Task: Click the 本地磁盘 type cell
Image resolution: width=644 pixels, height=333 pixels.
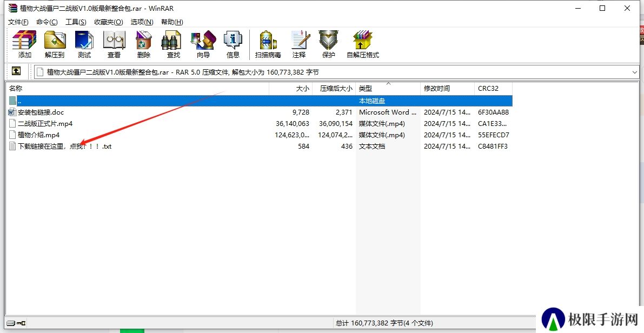Action: 372,101
